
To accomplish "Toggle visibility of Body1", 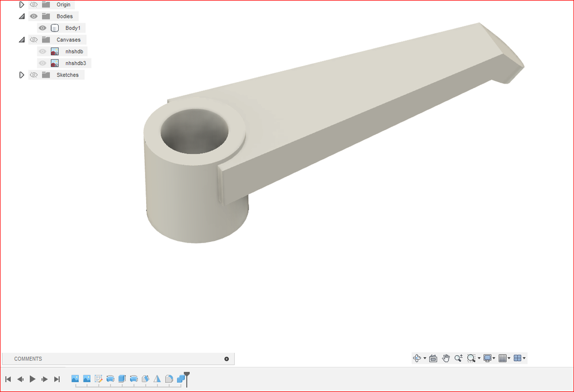I will 42,28.
